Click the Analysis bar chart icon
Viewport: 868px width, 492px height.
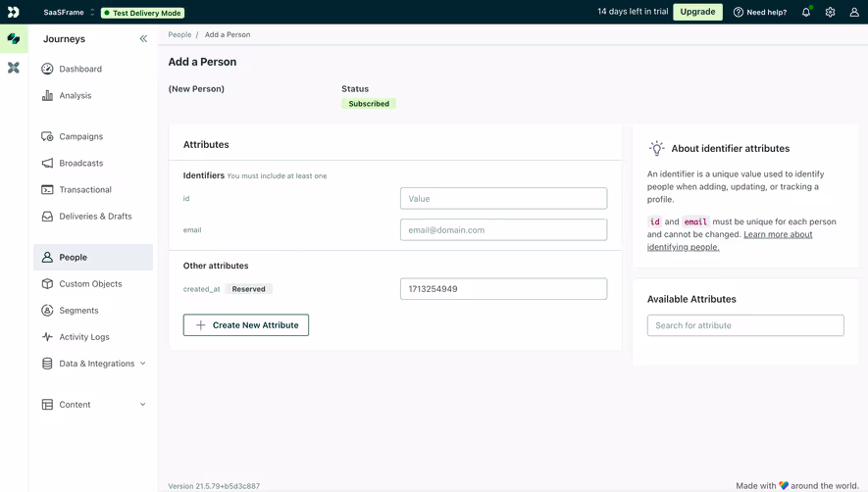(x=48, y=95)
